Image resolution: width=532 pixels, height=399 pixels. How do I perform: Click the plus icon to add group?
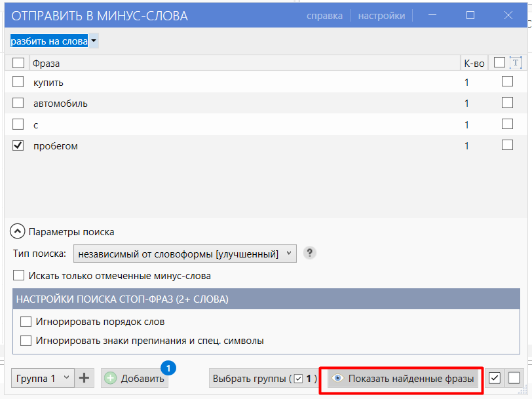coord(84,378)
